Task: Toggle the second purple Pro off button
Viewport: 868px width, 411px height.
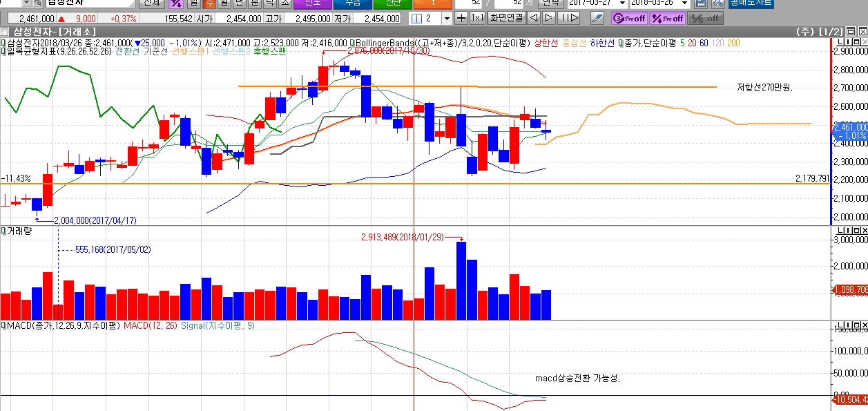Action: [668, 18]
